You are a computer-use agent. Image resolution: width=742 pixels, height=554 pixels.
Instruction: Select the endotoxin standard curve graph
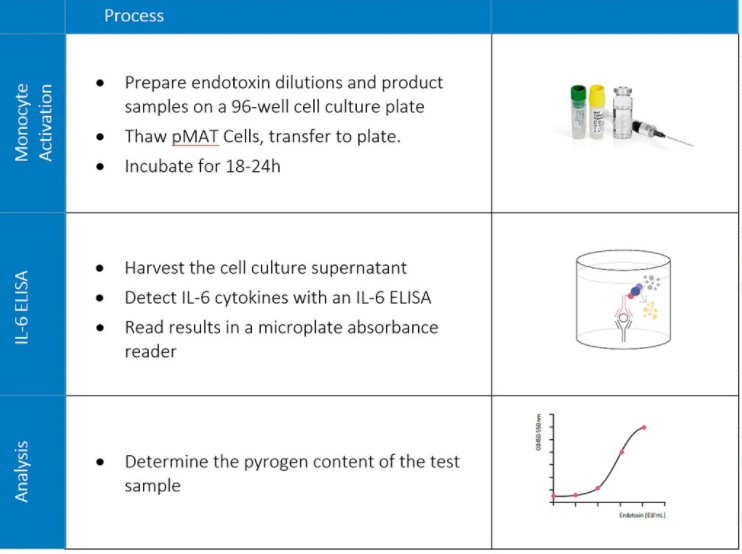pyautogui.click(x=601, y=466)
